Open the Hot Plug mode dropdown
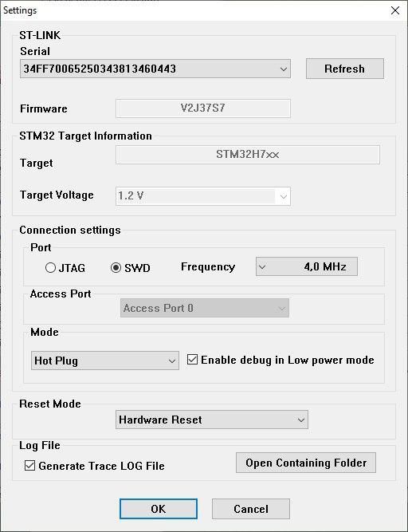This screenshot has height=532, width=408. coord(104,361)
